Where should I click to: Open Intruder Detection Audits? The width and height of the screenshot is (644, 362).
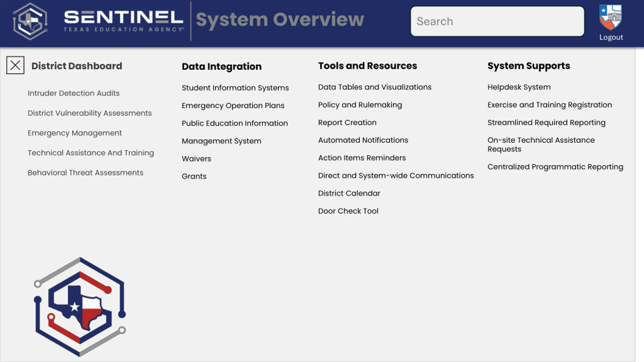point(73,93)
